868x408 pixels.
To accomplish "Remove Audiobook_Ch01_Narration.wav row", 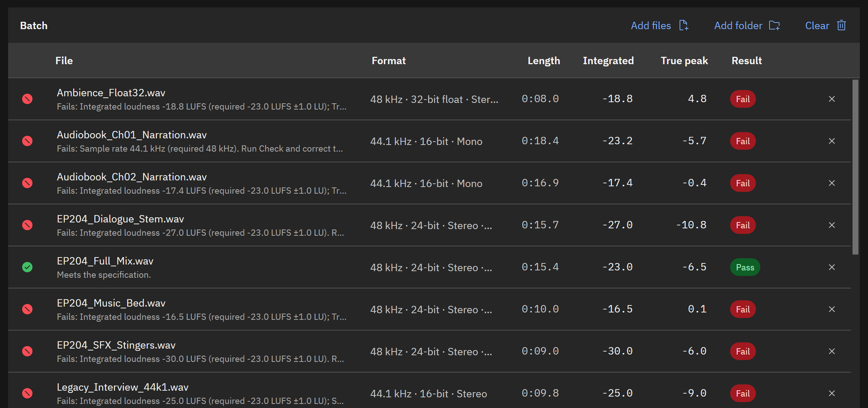I will pyautogui.click(x=832, y=141).
